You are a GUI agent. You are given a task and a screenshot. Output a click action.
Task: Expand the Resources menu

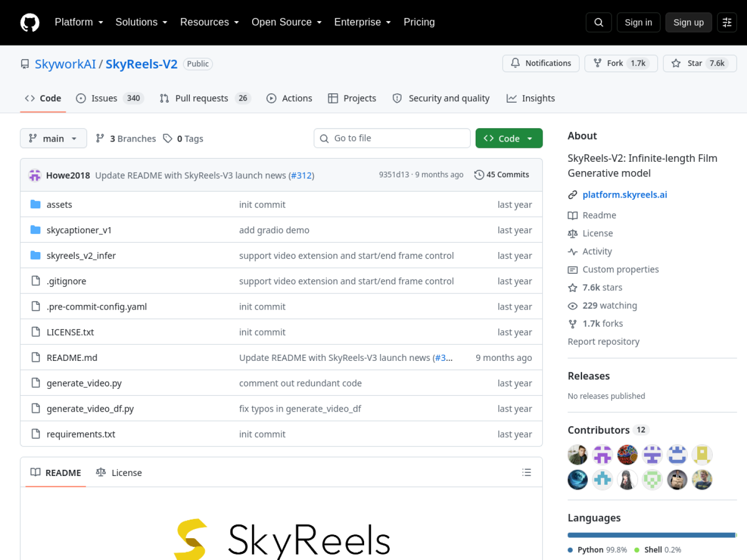[210, 22]
